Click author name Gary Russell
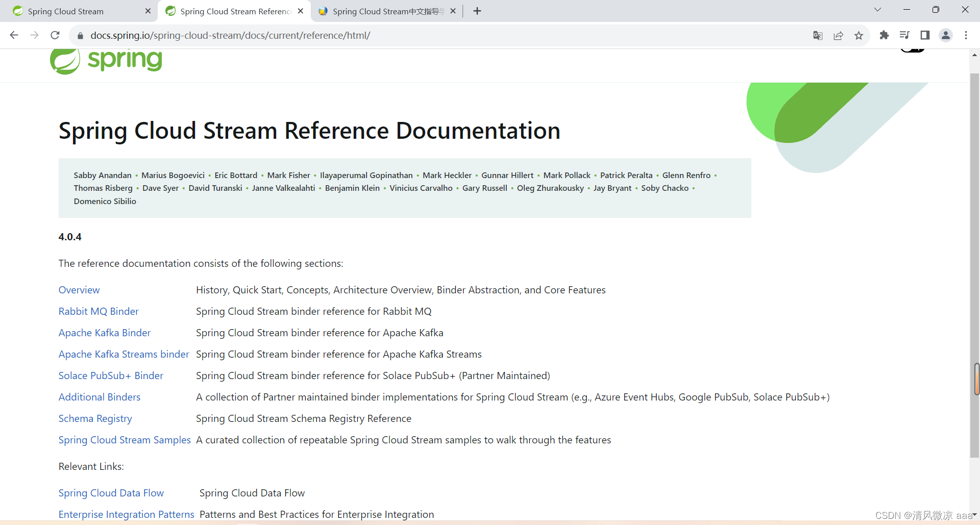 (x=485, y=188)
